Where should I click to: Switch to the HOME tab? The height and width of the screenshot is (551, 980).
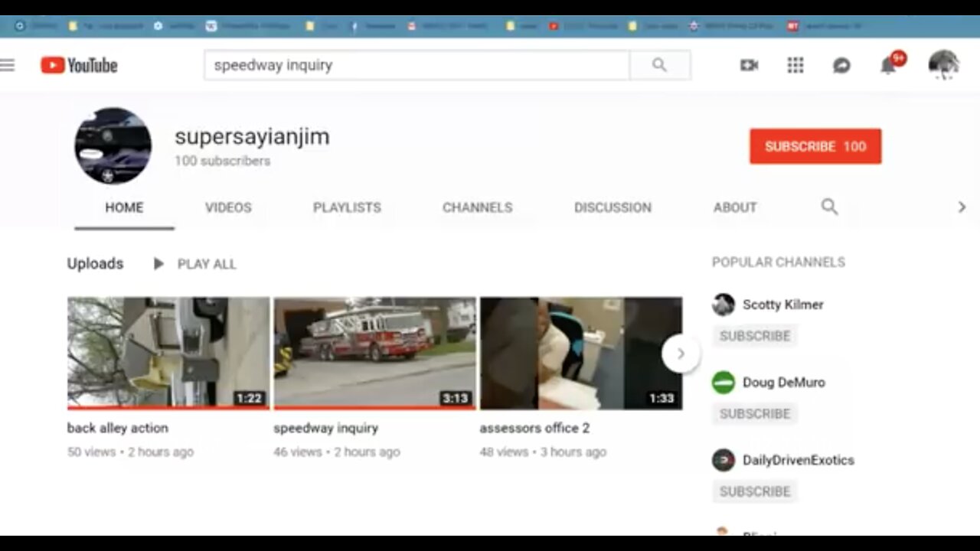pos(124,207)
